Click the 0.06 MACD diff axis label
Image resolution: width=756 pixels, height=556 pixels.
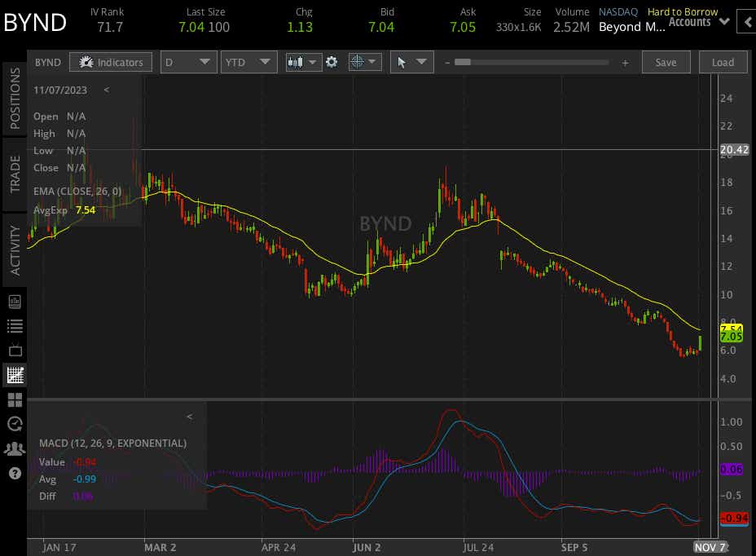click(732, 469)
